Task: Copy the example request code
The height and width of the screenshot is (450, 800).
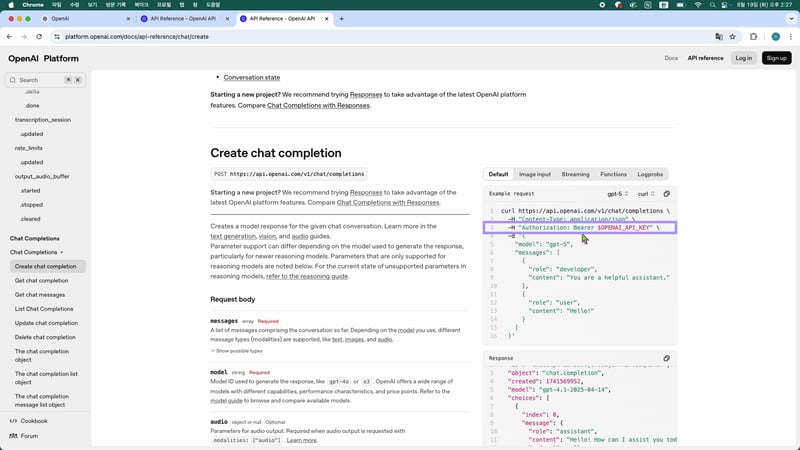Action: (667, 193)
